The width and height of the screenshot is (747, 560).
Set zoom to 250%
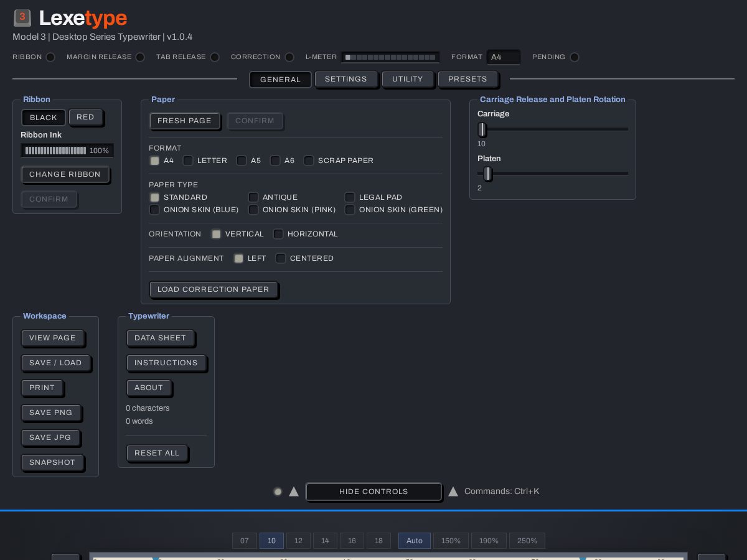pyautogui.click(x=527, y=541)
